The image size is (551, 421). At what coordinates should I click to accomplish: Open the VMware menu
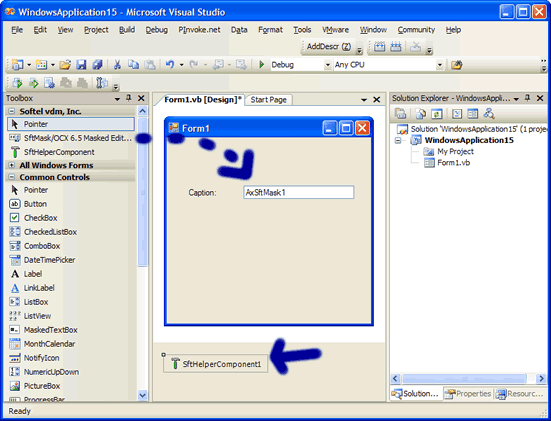336,30
